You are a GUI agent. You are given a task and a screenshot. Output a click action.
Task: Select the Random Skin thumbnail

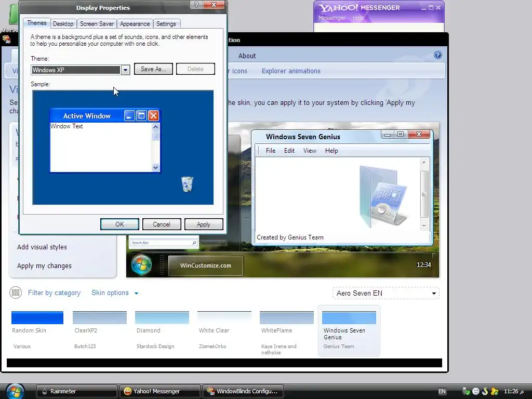click(x=37, y=317)
